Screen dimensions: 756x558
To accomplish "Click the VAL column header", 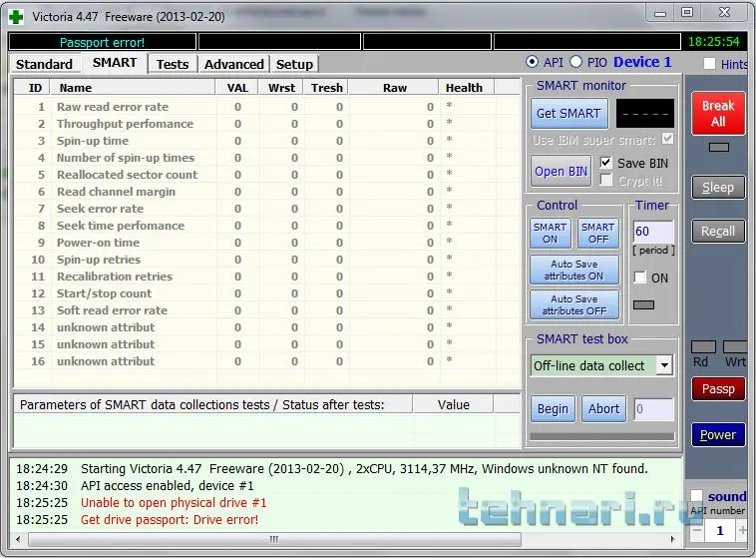I will pos(237,88).
